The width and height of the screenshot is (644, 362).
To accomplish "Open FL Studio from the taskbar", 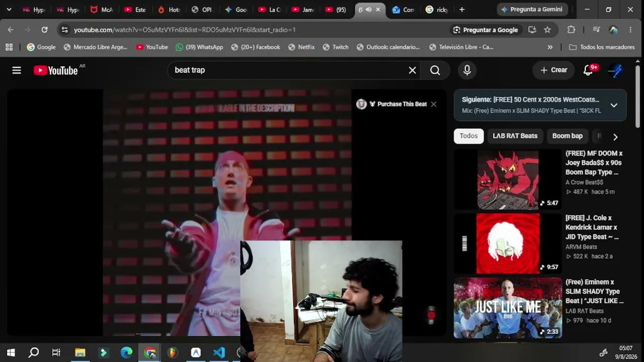I will pos(172,352).
